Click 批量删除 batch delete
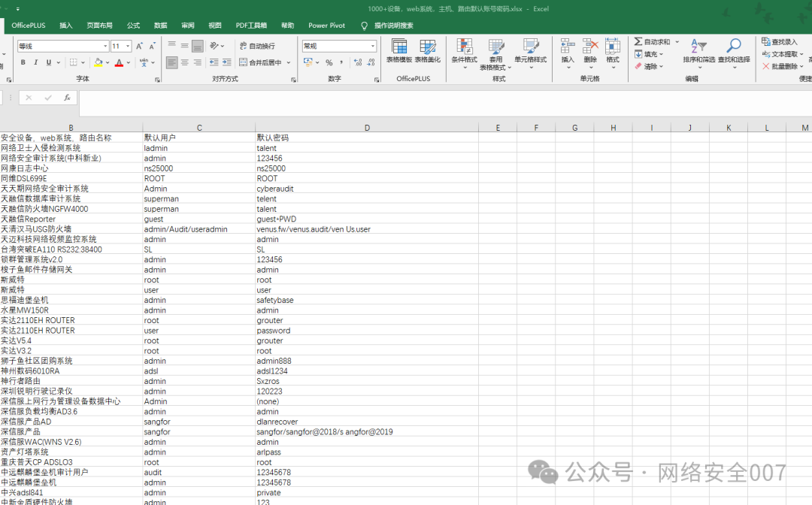Viewport: 812px width, 505px height. pyautogui.click(x=783, y=66)
